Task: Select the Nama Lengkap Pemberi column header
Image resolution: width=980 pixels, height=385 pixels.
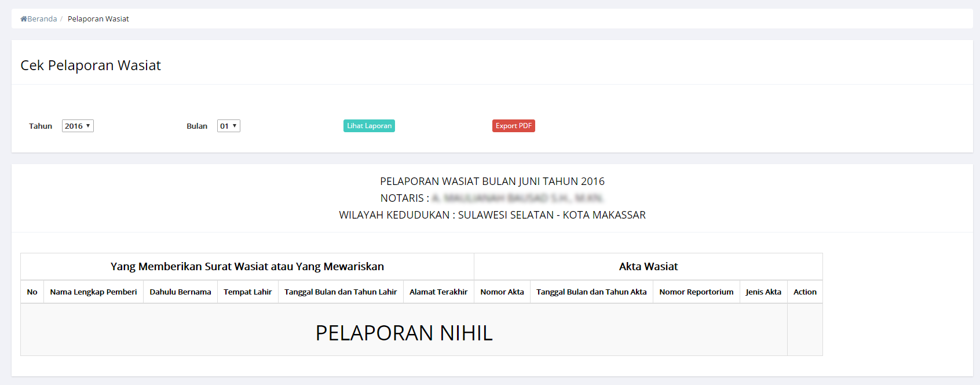Action: tap(93, 292)
